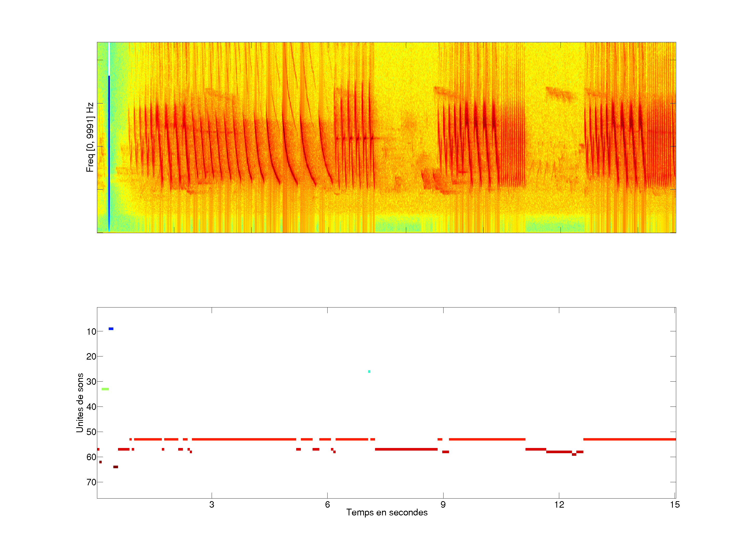Click the blue marker near unit 10
Image resolution: width=747 pixels, height=560 pixels.
[x=111, y=328]
